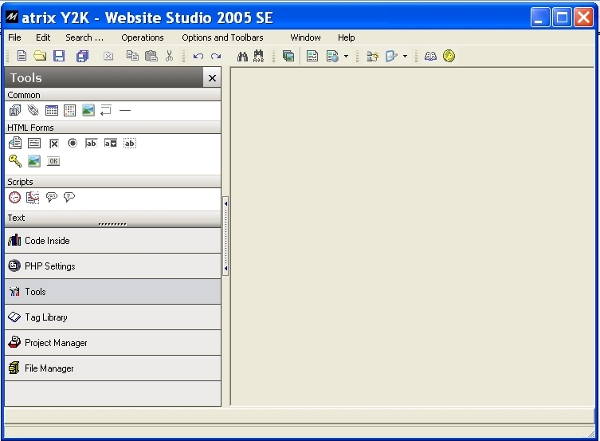
Task: Save the file using the floppy disk icon
Action: 59,56
